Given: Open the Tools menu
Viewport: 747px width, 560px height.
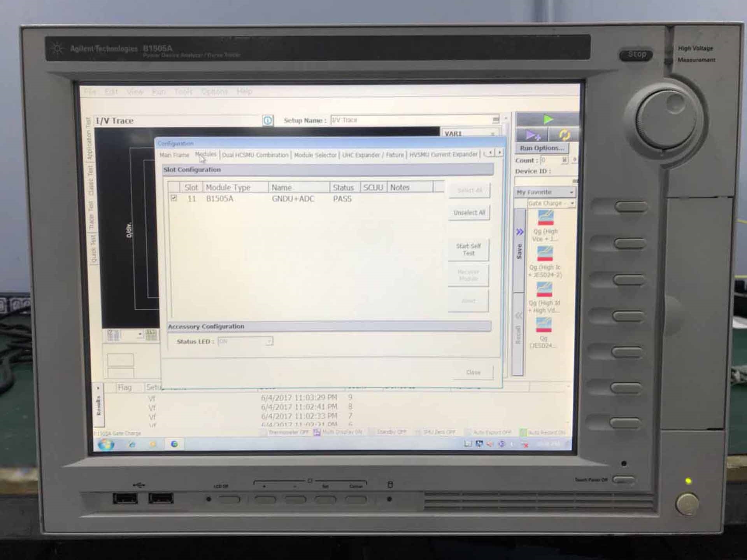Looking at the screenshot, I should (183, 91).
